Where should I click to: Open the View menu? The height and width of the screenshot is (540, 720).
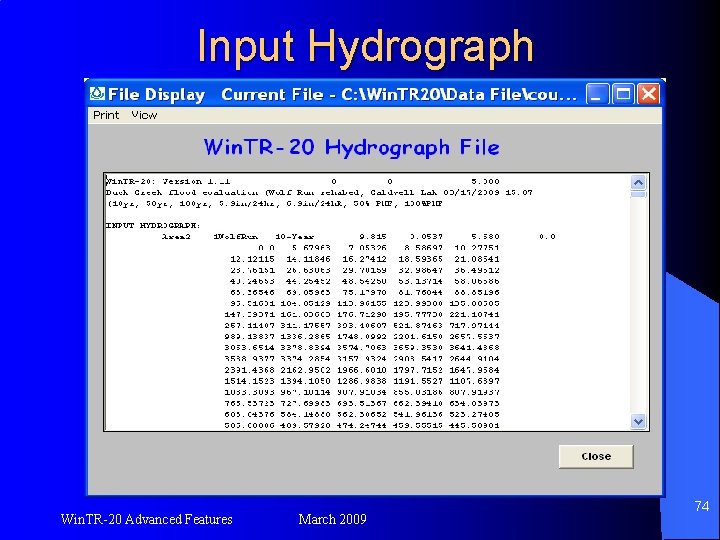click(144, 115)
